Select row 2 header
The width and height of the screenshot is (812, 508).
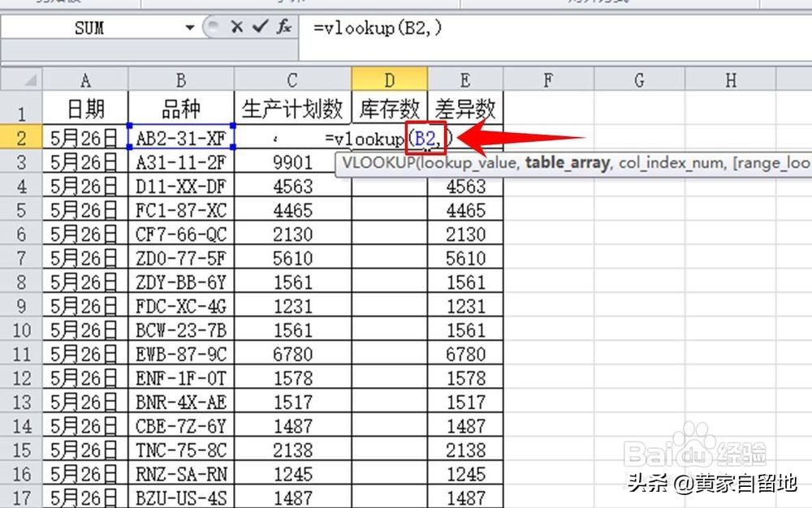pos(21,138)
